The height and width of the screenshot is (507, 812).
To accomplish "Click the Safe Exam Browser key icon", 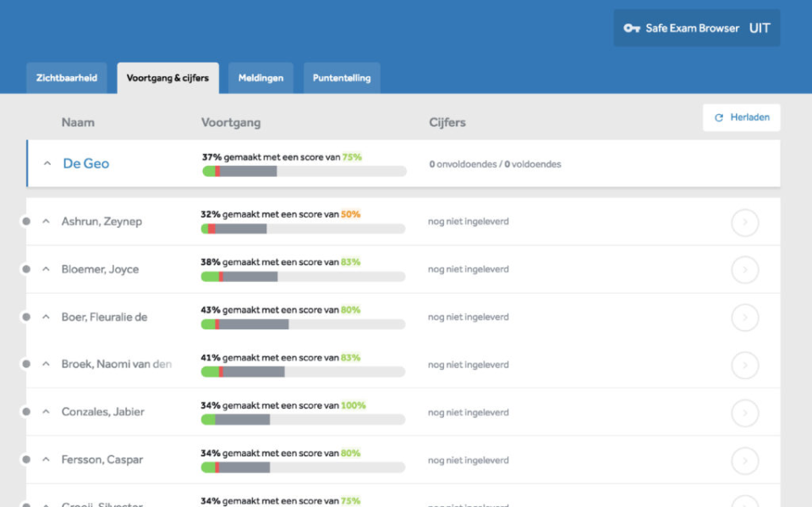I will (x=632, y=28).
